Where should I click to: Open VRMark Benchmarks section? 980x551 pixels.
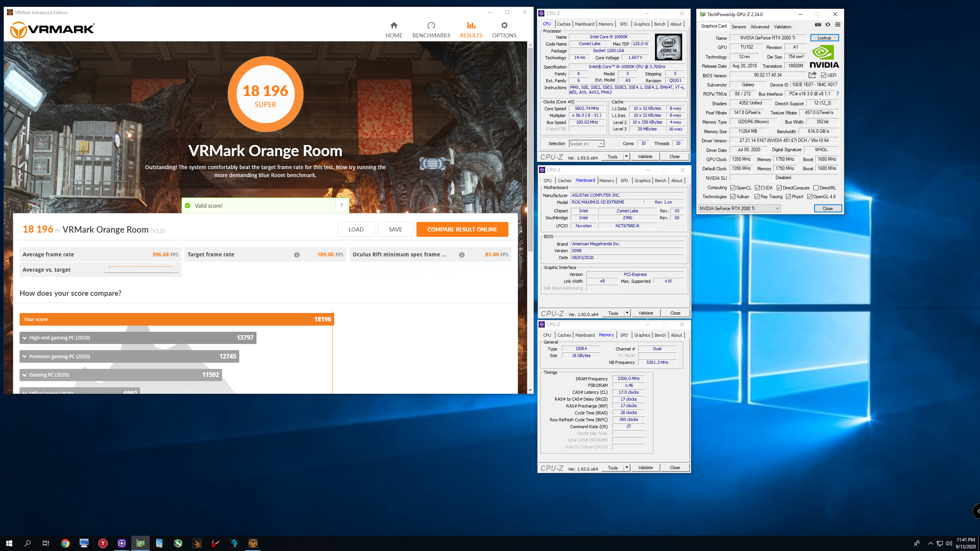pos(431,30)
